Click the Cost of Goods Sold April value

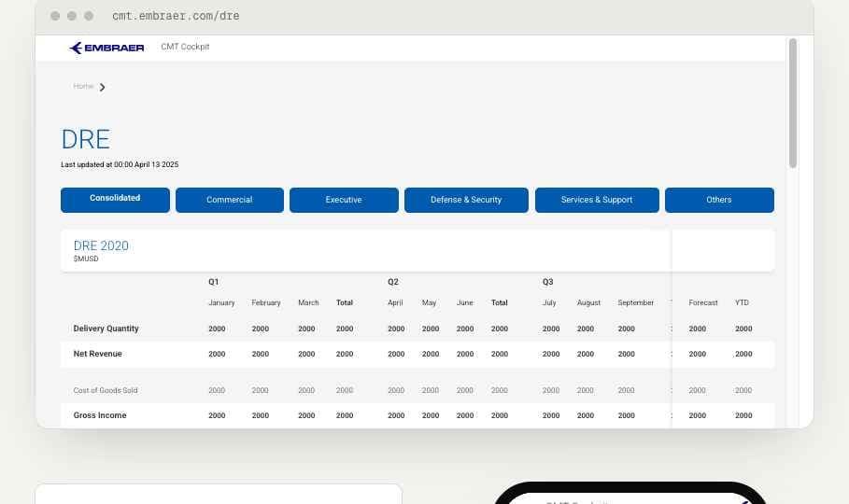click(x=396, y=390)
